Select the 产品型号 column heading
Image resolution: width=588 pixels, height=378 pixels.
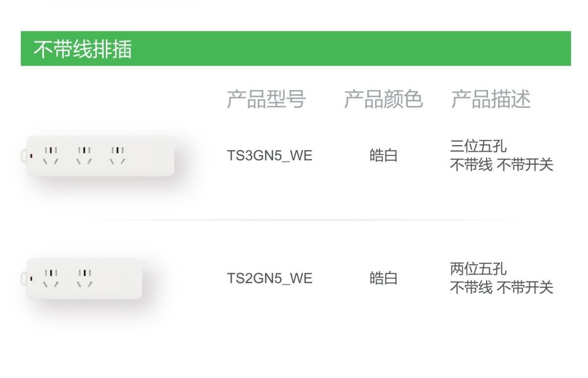point(266,99)
